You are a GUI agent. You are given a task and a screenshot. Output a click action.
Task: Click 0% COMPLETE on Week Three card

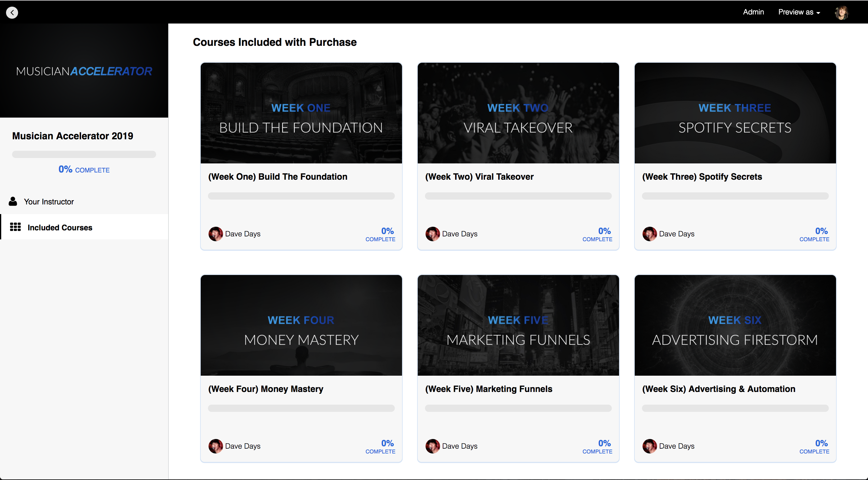pos(814,234)
